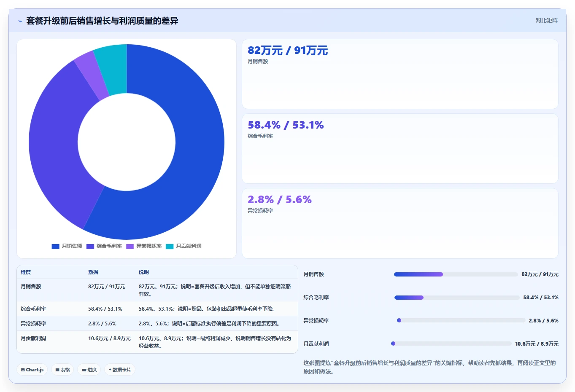Open the 2.8% / 5.6% data card

coord(400,223)
